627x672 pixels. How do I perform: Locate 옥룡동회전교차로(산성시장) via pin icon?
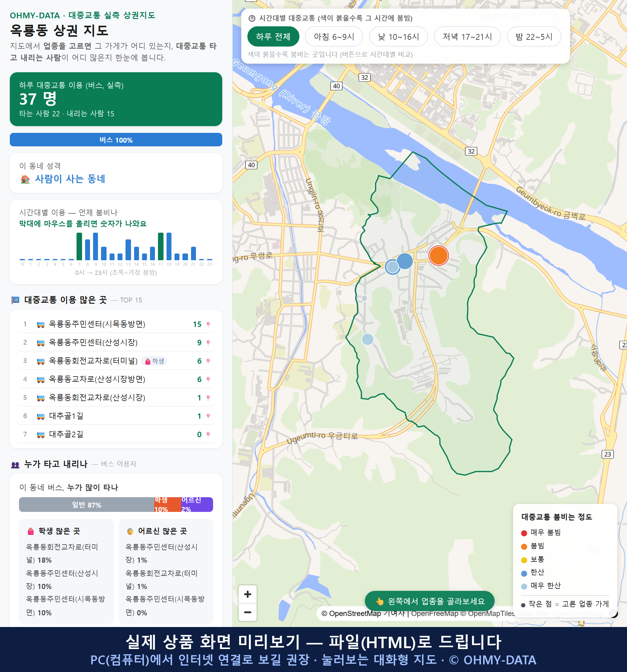(208, 397)
